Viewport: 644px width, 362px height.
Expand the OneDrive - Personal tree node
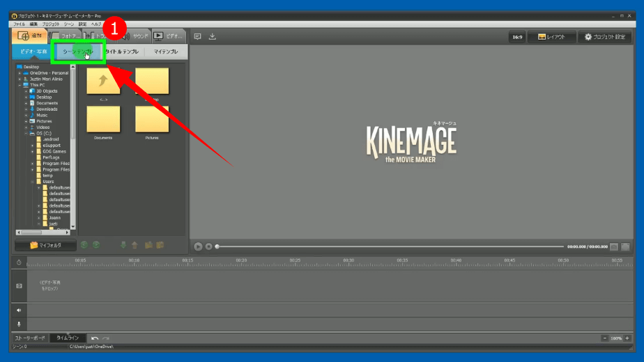coord(20,73)
